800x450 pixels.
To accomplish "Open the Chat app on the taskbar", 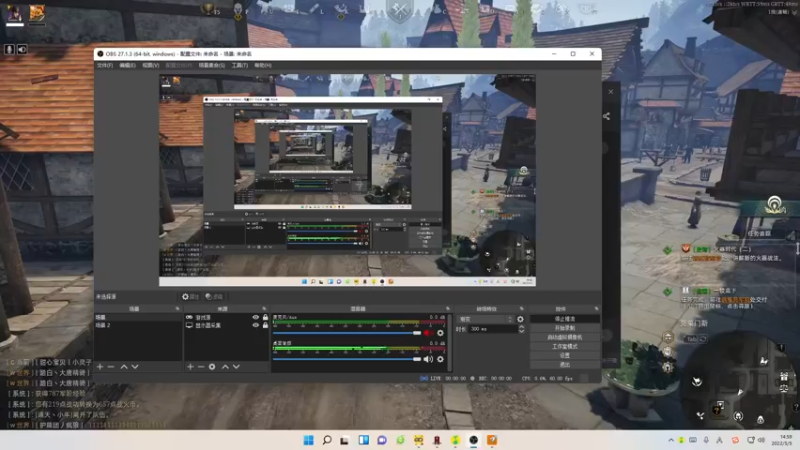I will [x=382, y=440].
